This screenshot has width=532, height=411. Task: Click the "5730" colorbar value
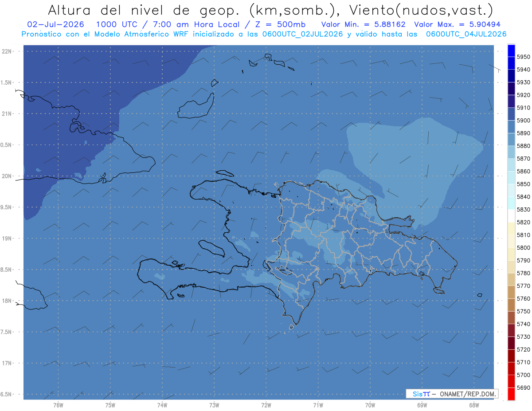click(523, 337)
